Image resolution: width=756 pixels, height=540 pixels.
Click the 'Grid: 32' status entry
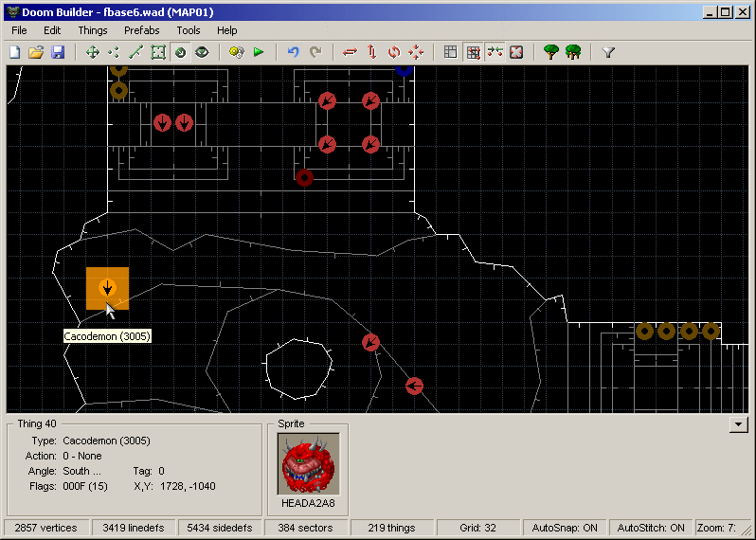pyautogui.click(x=477, y=528)
